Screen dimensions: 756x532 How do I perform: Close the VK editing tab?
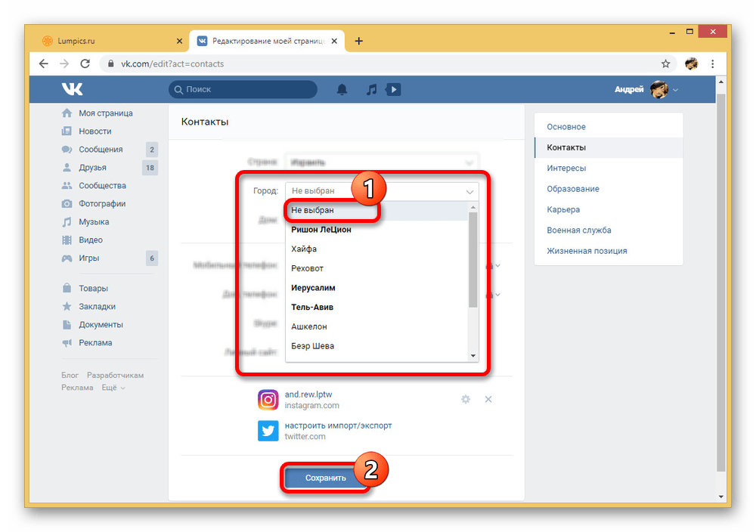point(334,41)
